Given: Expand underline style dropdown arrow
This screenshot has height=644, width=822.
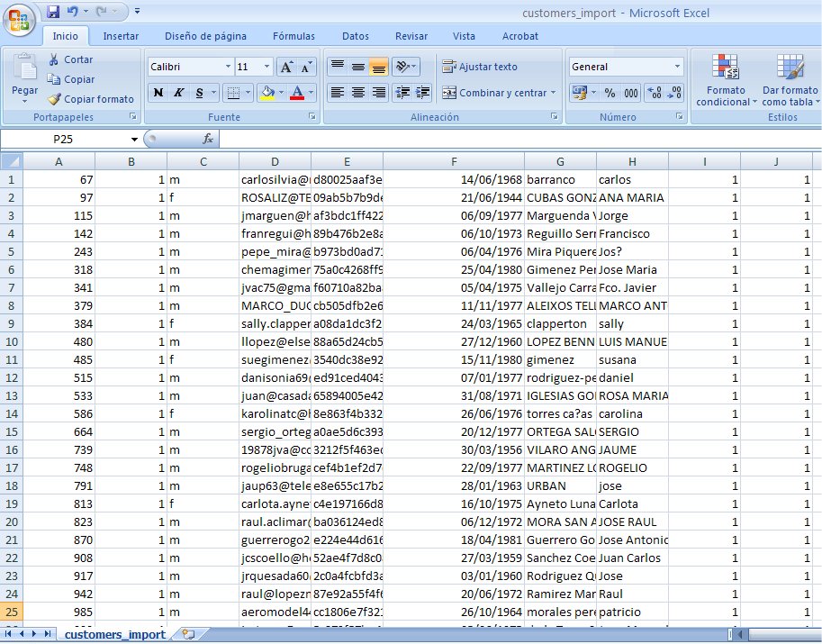Looking at the screenshot, I should pos(213,93).
